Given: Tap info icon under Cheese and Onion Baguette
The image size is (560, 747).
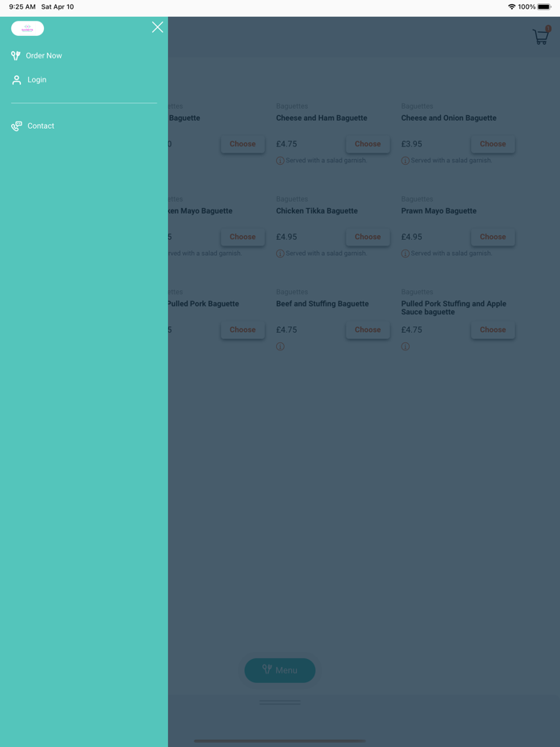Looking at the screenshot, I should (405, 161).
